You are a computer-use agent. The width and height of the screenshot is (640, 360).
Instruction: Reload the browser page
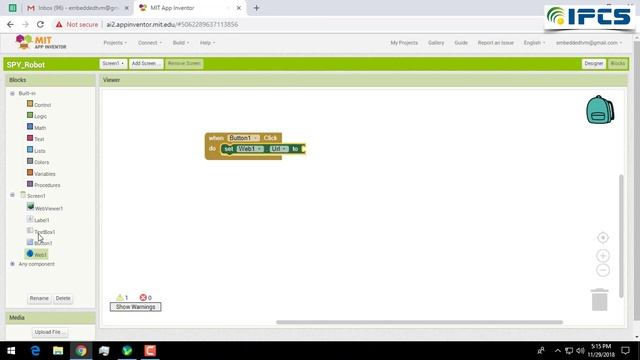pyautogui.click(x=40, y=24)
